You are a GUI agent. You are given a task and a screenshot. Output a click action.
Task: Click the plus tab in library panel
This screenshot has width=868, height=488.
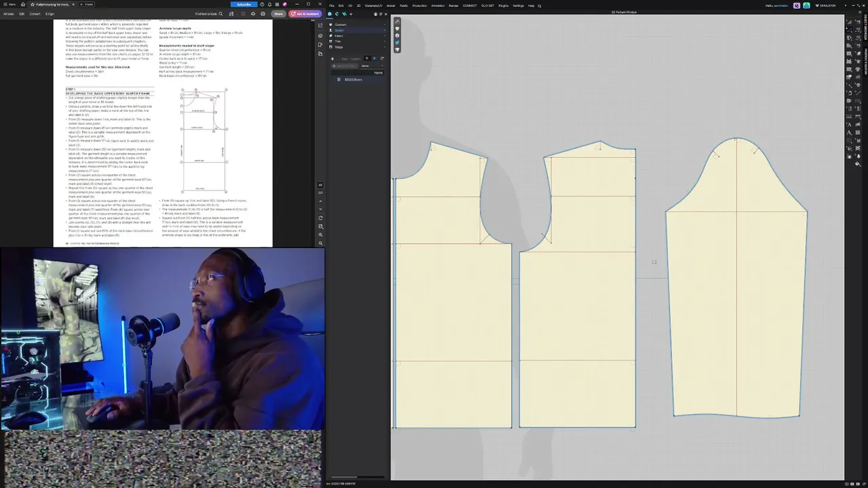pos(351,14)
